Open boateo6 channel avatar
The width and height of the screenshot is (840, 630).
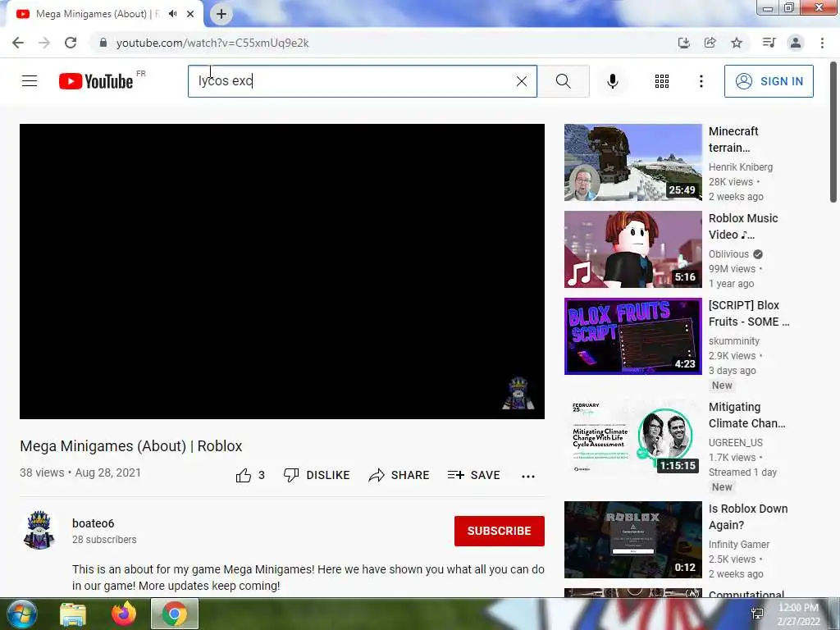click(39, 531)
